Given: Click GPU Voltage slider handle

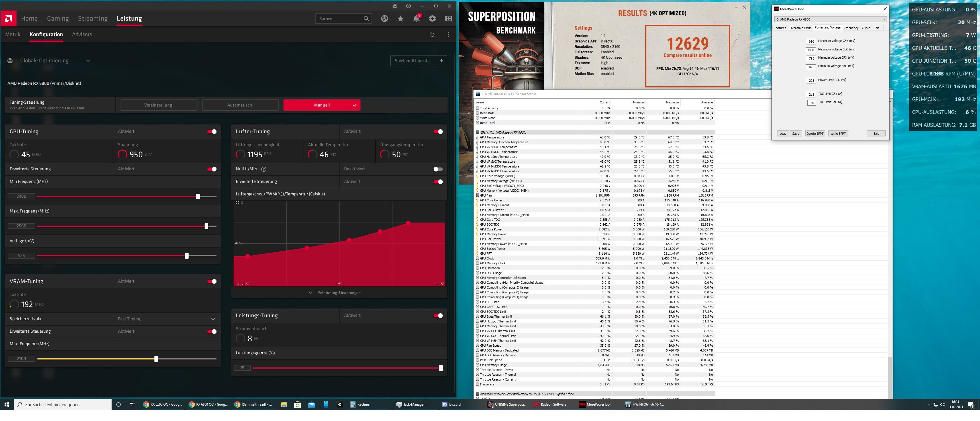Looking at the screenshot, I should 187,256.
